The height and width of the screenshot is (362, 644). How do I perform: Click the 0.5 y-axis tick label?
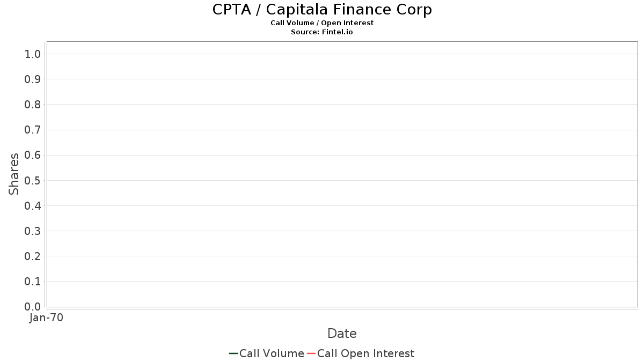tap(33, 180)
